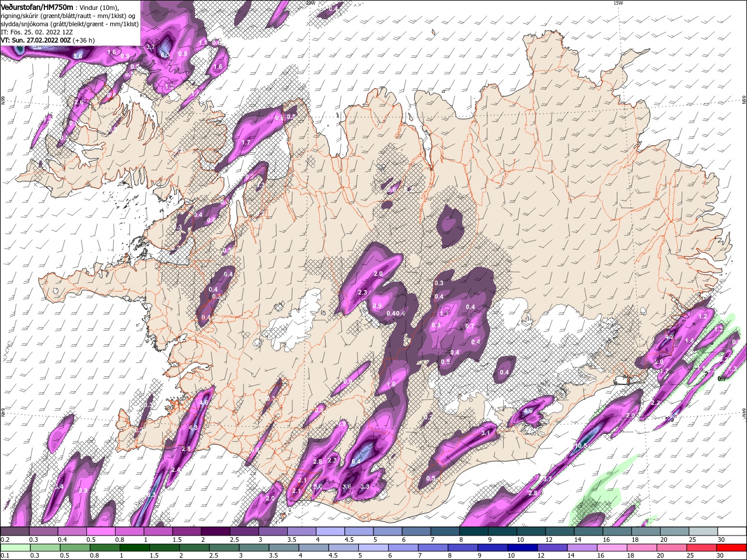The image size is (747, 560).
Task: Click the '12' label in the purple legend row
Action: click(x=548, y=540)
